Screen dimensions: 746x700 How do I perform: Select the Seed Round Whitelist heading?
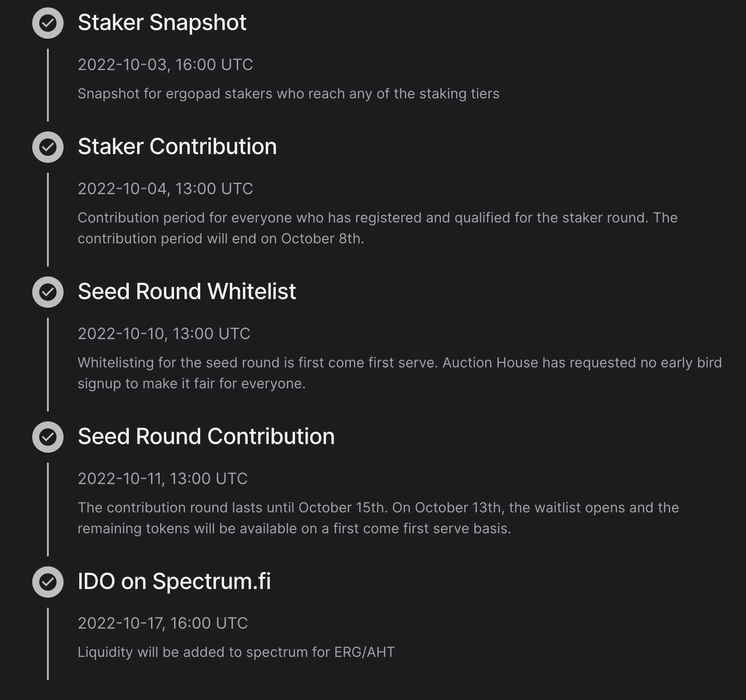187,291
